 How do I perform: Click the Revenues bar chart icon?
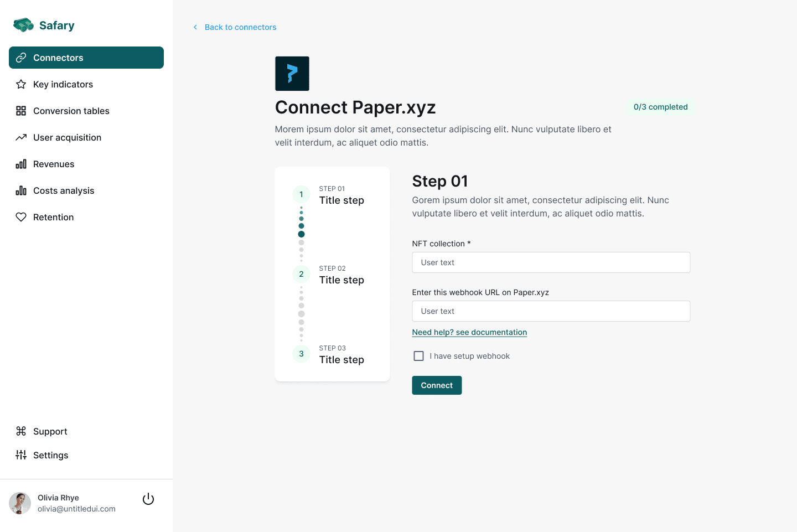[21, 164]
